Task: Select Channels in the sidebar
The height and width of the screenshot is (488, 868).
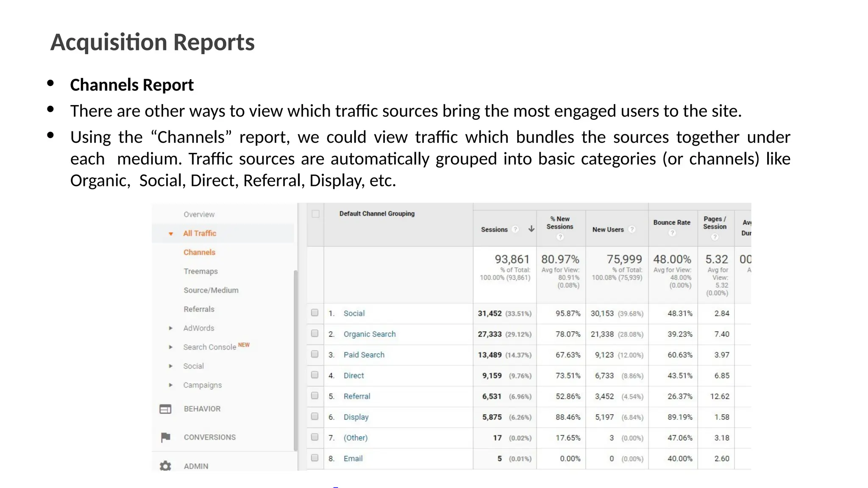Action: coord(199,252)
